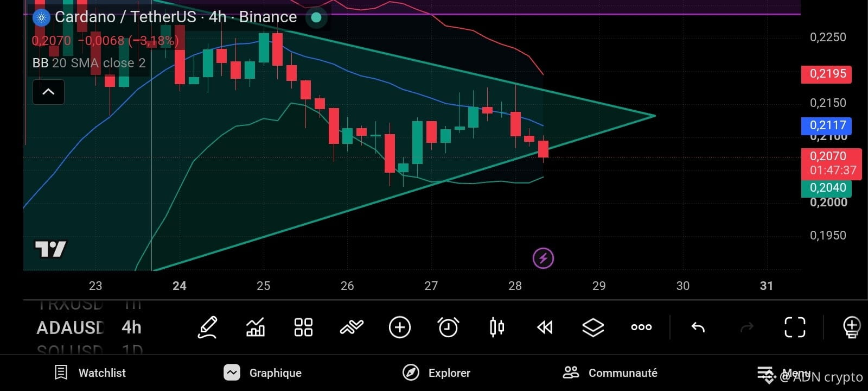Image resolution: width=868 pixels, height=391 pixels.
Task: Open the three-dots more options icon
Action: [x=641, y=327]
